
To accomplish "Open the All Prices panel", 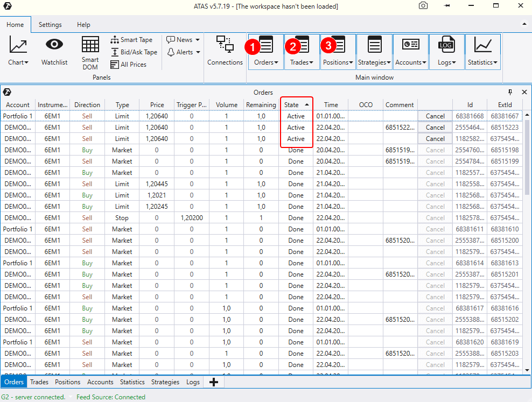I will 129,65.
